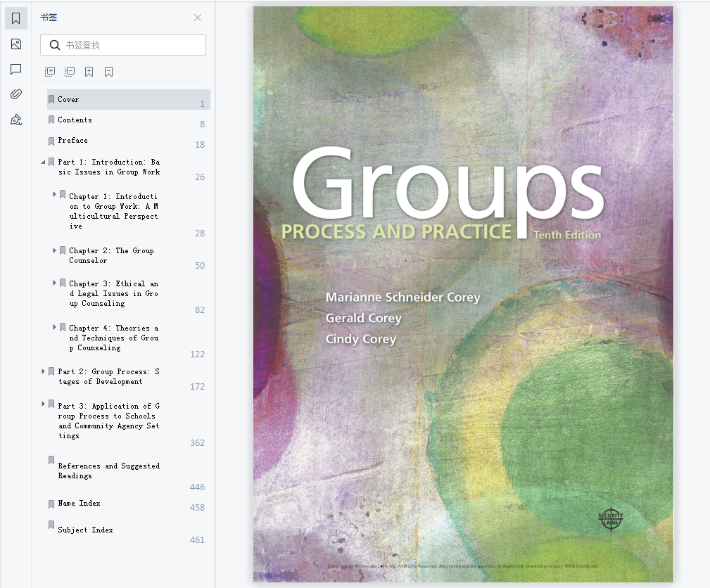Click bookmark icon beside Preface
Screen dimensions: 710x588
[51, 141]
